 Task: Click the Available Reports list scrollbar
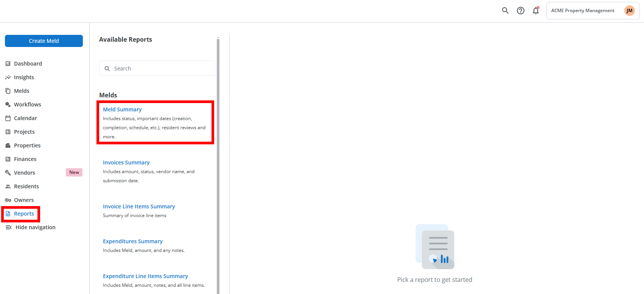pyautogui.click(x=218, y=152)
